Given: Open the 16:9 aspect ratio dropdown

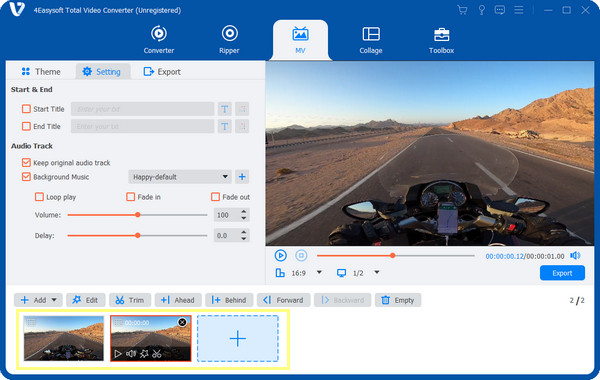Looking at the screenshot, I should pos(319,272).
